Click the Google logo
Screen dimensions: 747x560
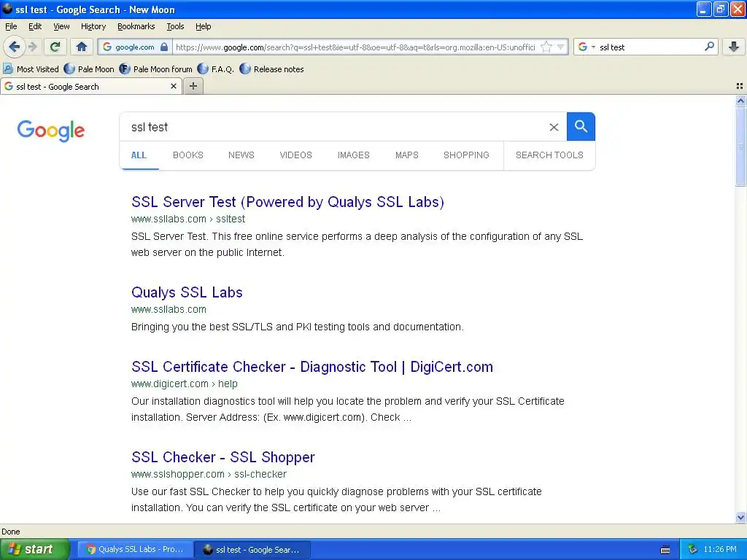(51, 130)
